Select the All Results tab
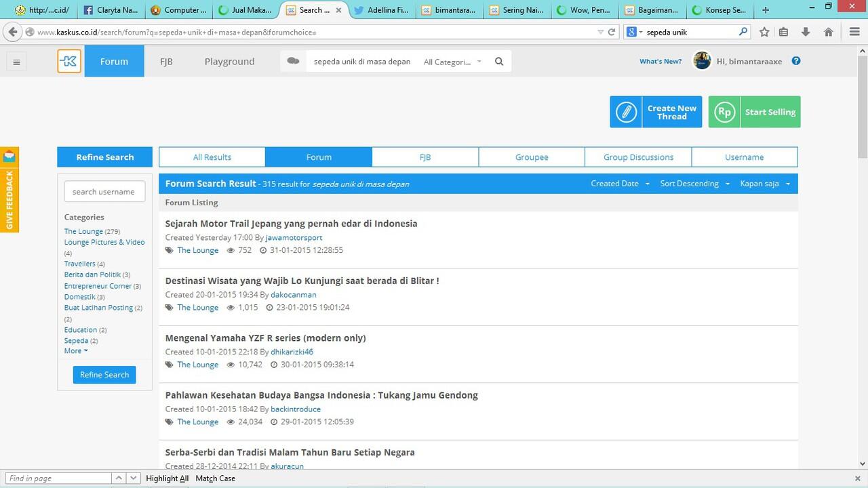This screenshot has width=868, height=488. click(x=212, y=157)
